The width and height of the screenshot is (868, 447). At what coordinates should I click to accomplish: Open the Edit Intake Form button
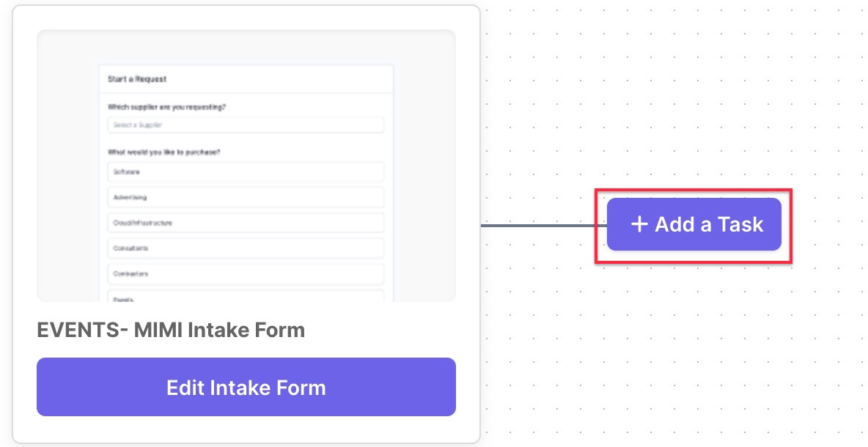point(246,387)
